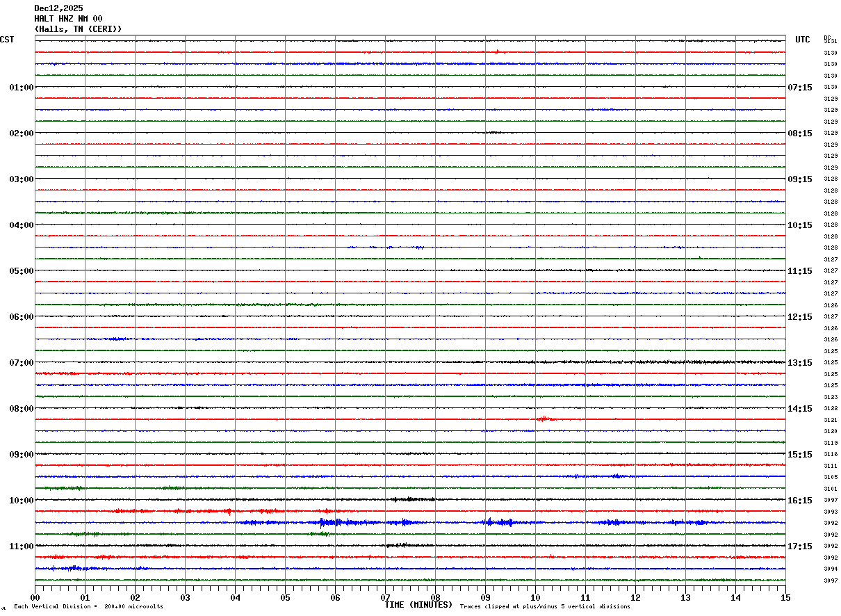Click the traces clipped footnote text
841x616 pixels.
545,607
